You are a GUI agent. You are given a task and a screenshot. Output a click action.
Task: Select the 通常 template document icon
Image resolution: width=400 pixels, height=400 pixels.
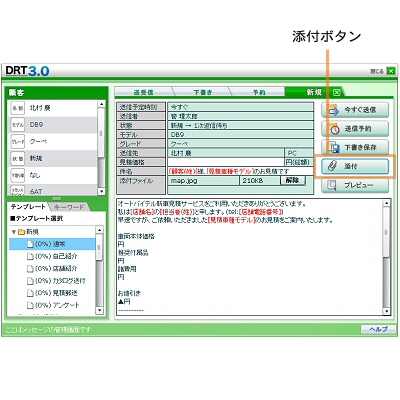click(30, 244)
